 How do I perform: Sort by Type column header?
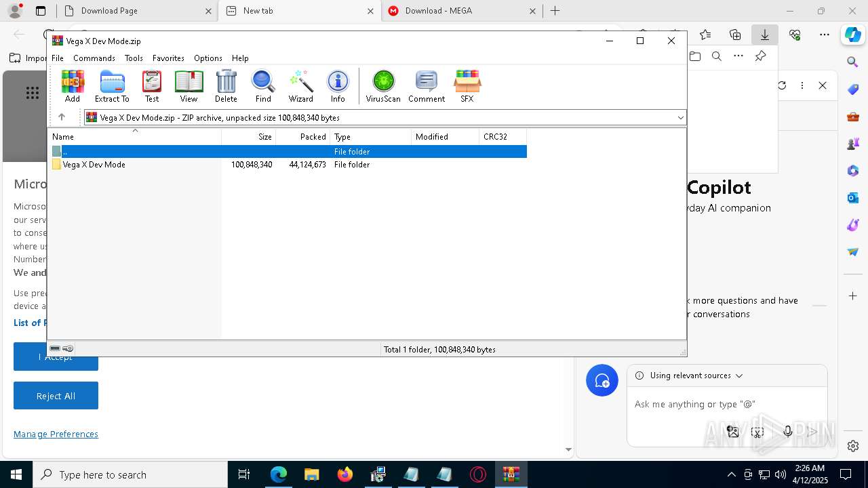[x=371, y=137]
